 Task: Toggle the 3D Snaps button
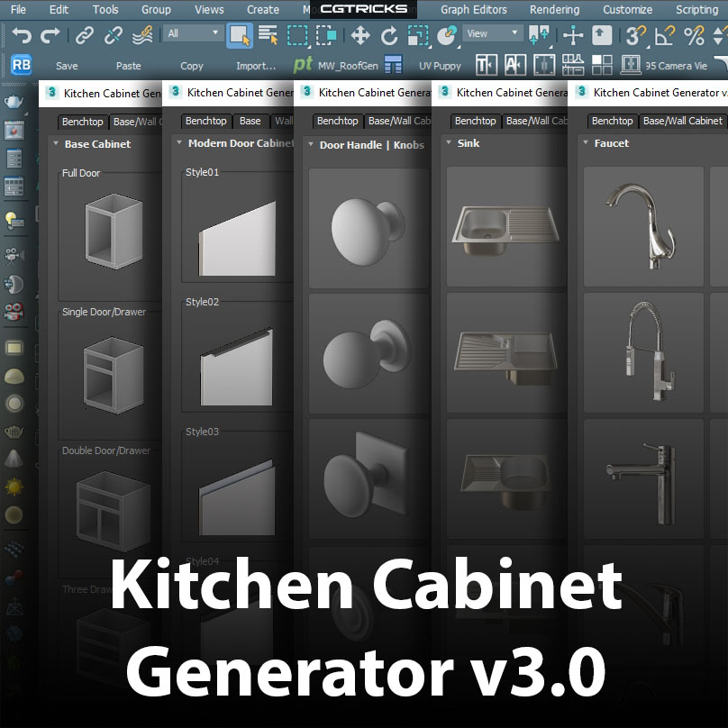636,35
